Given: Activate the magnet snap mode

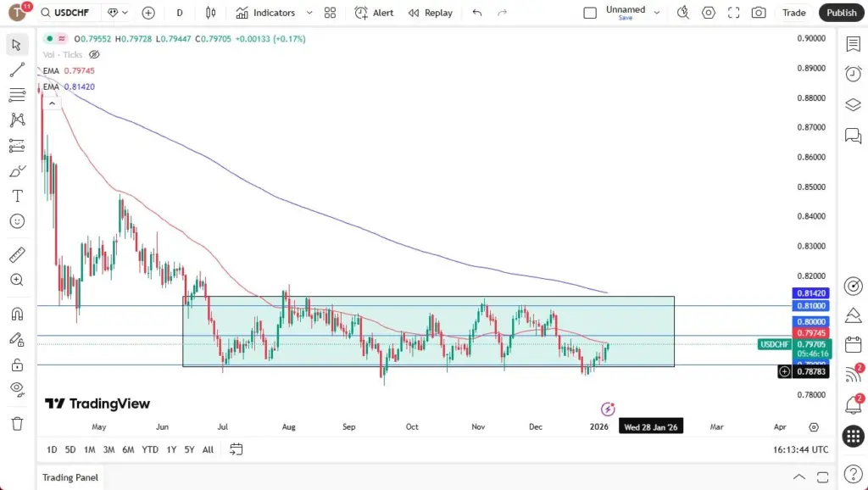Looking at the screenshot, I should pyautogui.click(x=17, y=314).
